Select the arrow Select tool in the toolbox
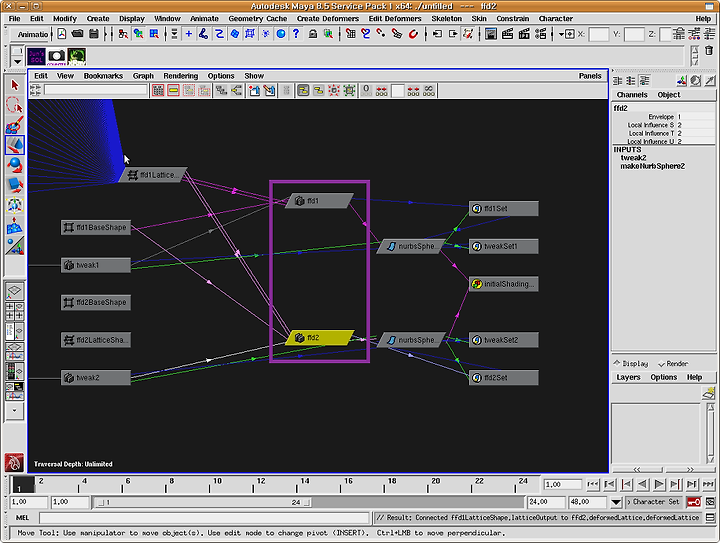Image resolution: width=720 pixels, height=543 pixels. 15,85
